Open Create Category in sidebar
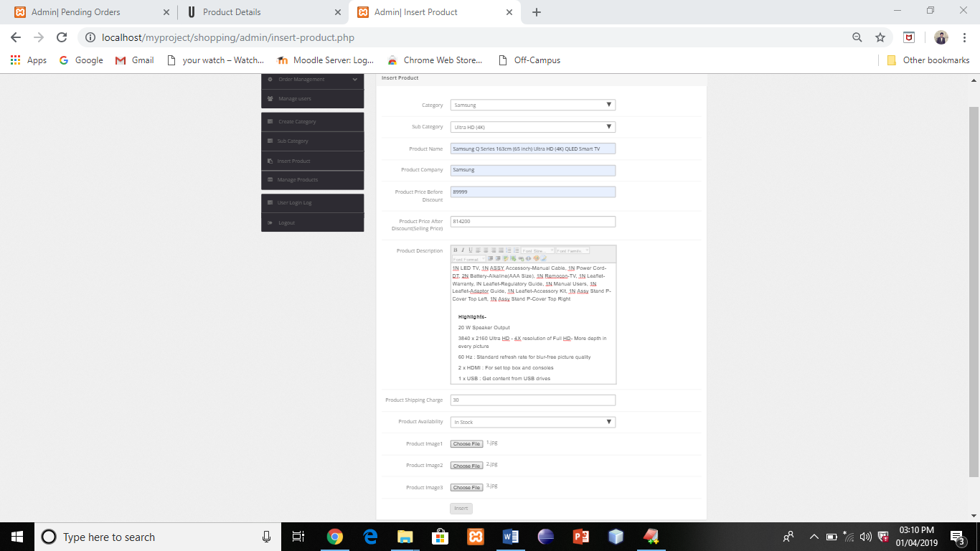This screenshot has height=551, width=980. pos(312,122)
